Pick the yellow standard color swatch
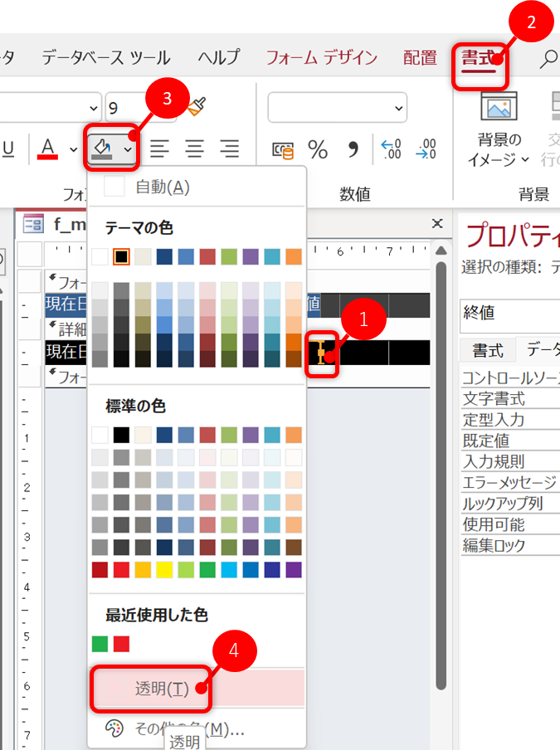 (164, 570)
